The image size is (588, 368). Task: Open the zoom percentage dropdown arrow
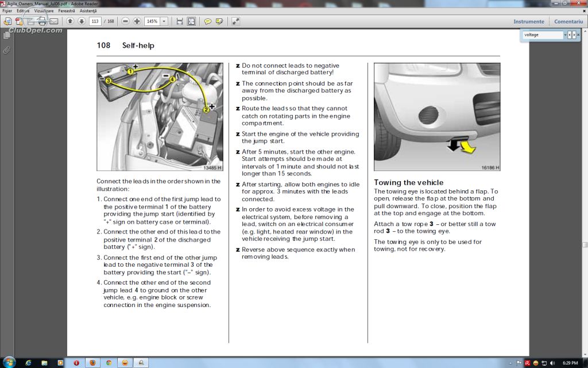pos(164,21)
